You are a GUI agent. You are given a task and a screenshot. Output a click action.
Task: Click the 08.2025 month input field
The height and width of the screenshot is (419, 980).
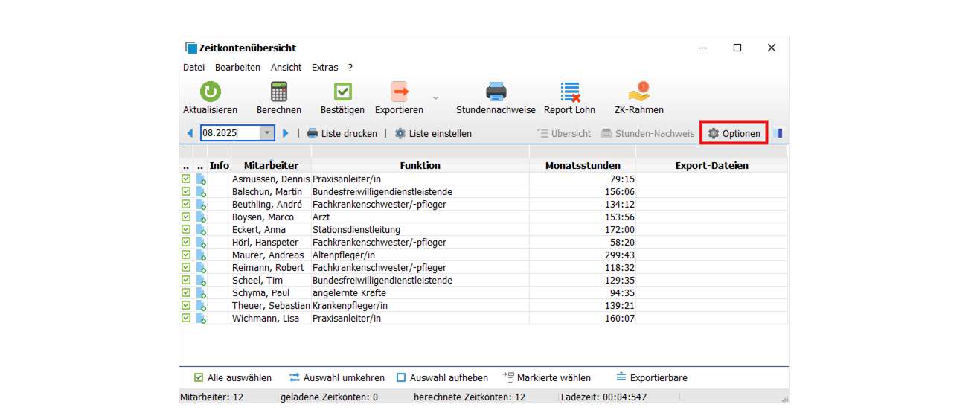(x=229, y=133)
